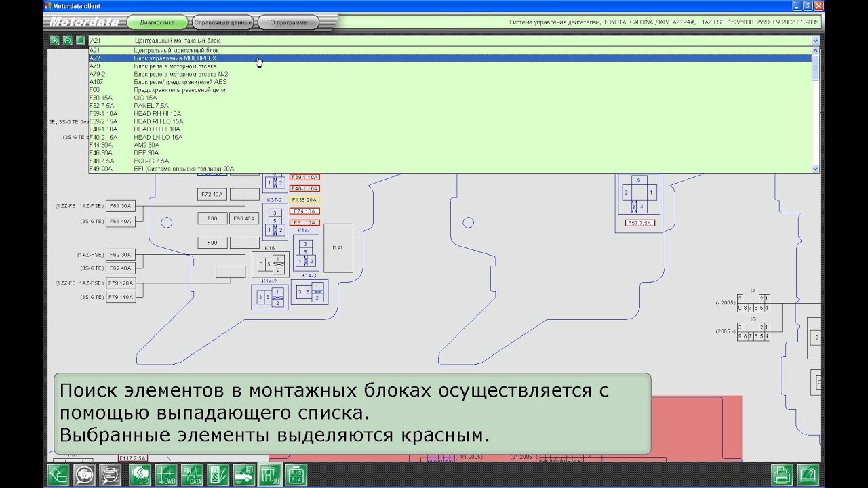Screen dimensions: 868x488
Task: Select A79-2 Блок реле в моторном отсеке №2
Action: pyautogui.click(x=450, y=74)
